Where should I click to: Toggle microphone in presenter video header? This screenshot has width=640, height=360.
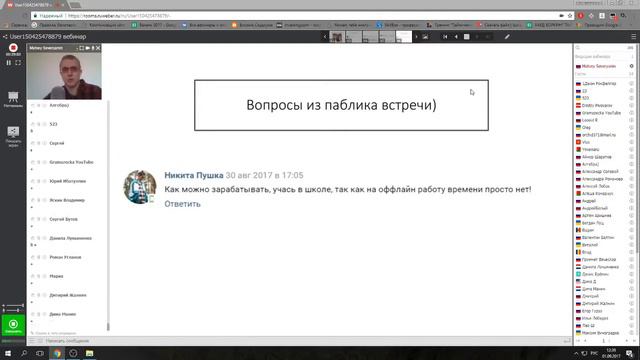click(93, 48)
